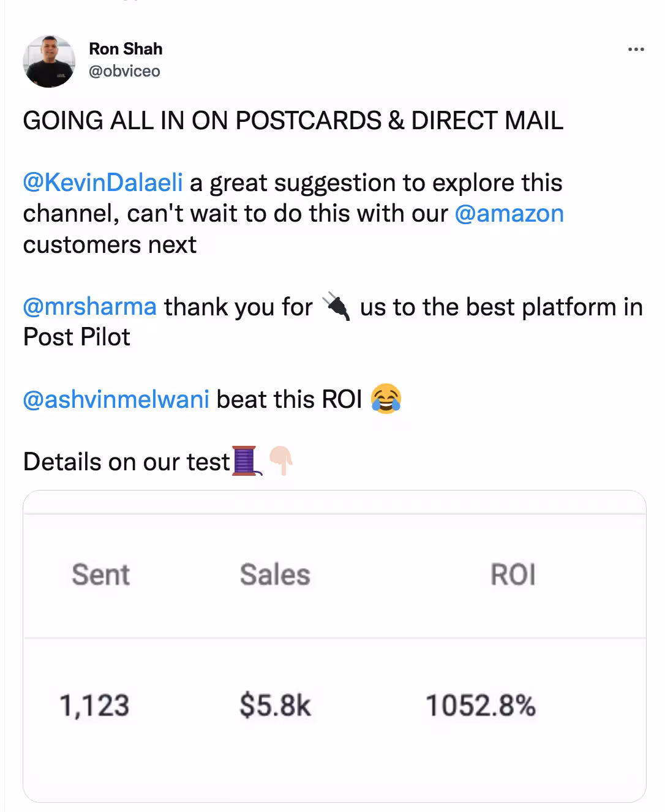
Task: Open the tweet options menu
Action: click(636, 49)
